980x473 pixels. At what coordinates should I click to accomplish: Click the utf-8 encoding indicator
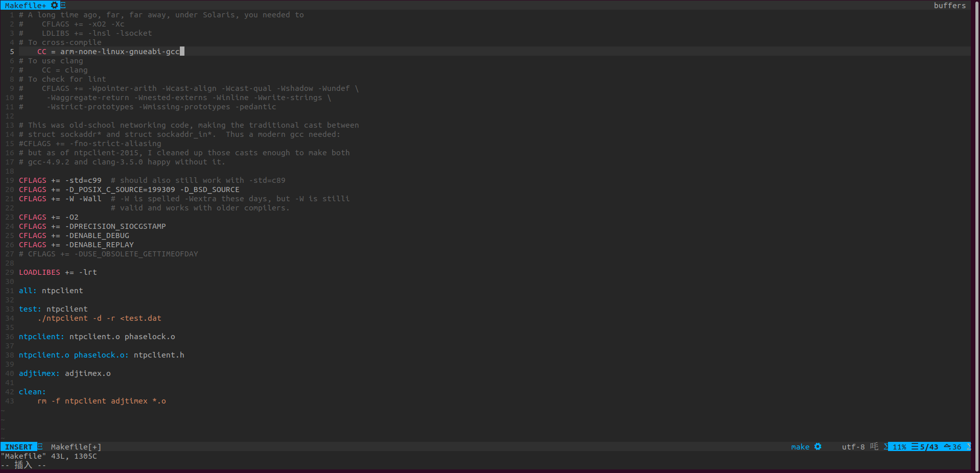point(853,446)
